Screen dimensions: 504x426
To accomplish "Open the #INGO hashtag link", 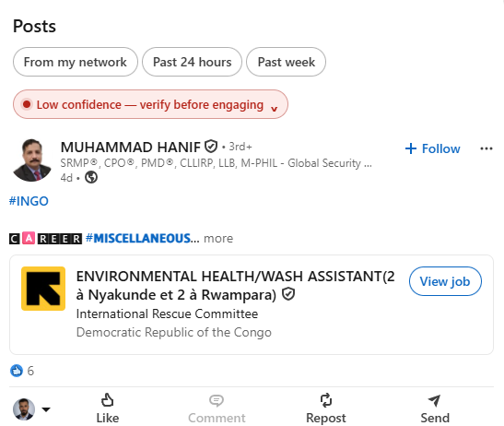I will click(x=29, y=201).
